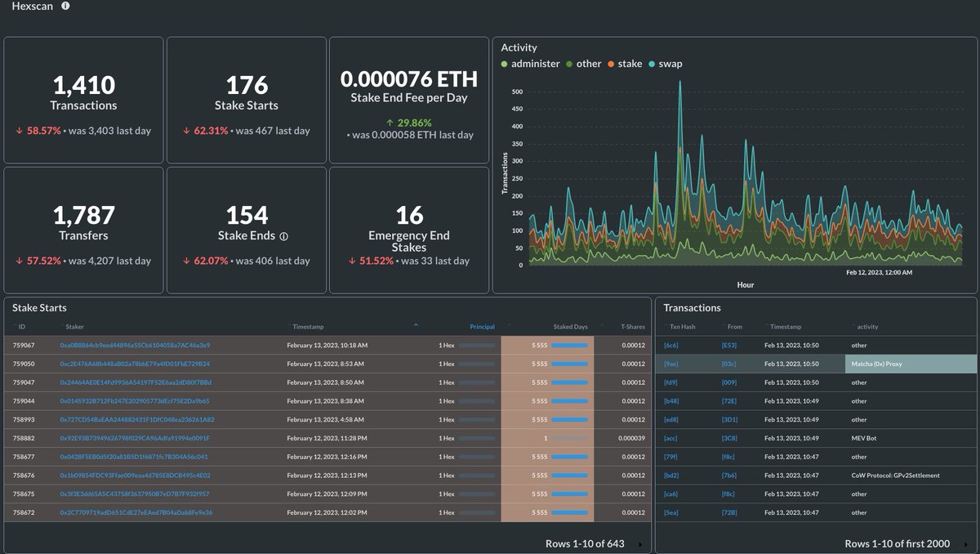Toggle the stake series in Activity legend
The image size is (980, 554).
click(625, 64)
